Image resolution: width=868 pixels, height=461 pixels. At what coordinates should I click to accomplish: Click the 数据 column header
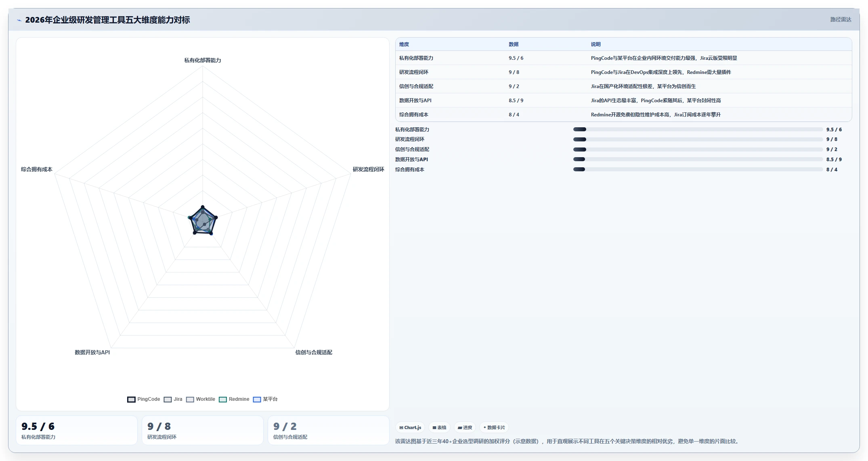tap(514, 44)
